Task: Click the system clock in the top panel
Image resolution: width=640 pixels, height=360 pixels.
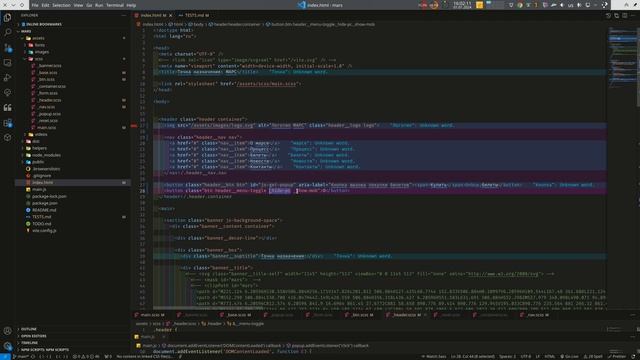Action: (462, 5)
